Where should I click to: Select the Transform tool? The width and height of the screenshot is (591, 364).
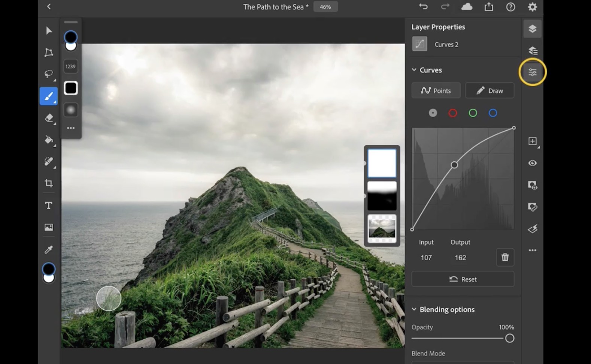(49, 52)
